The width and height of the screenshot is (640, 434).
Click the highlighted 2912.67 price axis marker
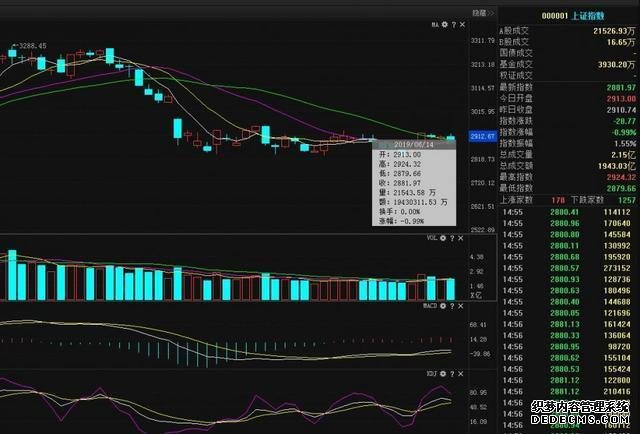click(x=483, y=136)
